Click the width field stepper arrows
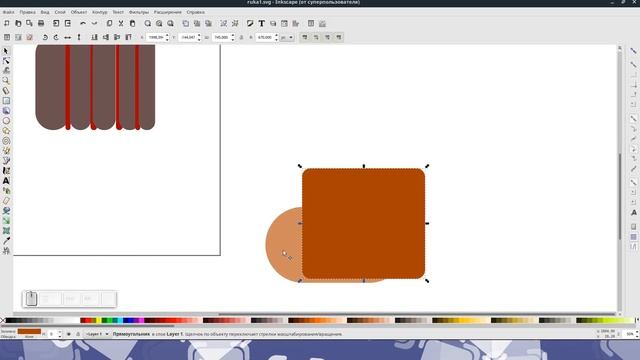The width and height of the screenshot is (640, 360). 233,37
